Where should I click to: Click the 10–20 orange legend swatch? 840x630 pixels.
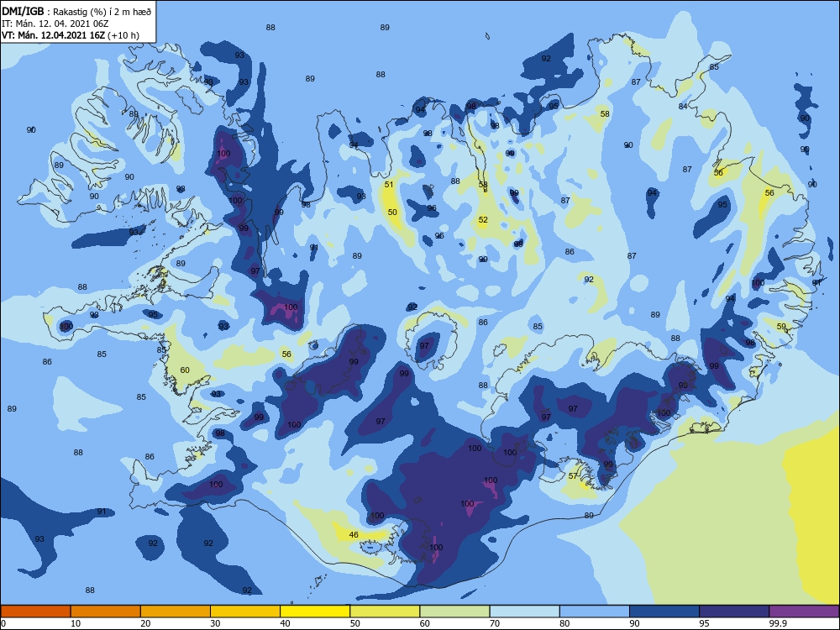tap(106, 612)
